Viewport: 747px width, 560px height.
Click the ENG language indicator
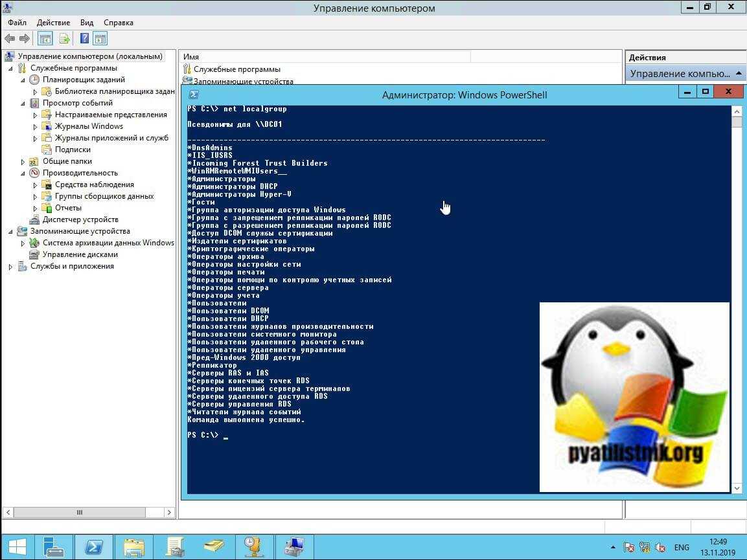[x=682, y=548]
